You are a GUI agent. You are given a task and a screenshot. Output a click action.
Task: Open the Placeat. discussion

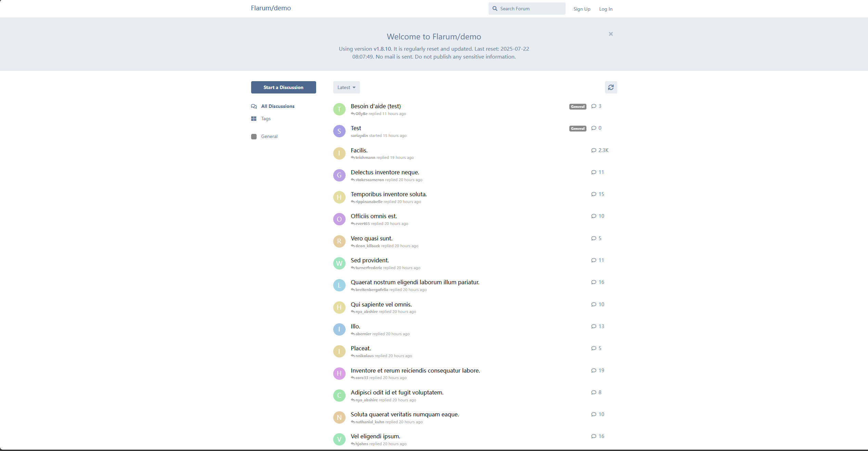(x=361, y=348)
